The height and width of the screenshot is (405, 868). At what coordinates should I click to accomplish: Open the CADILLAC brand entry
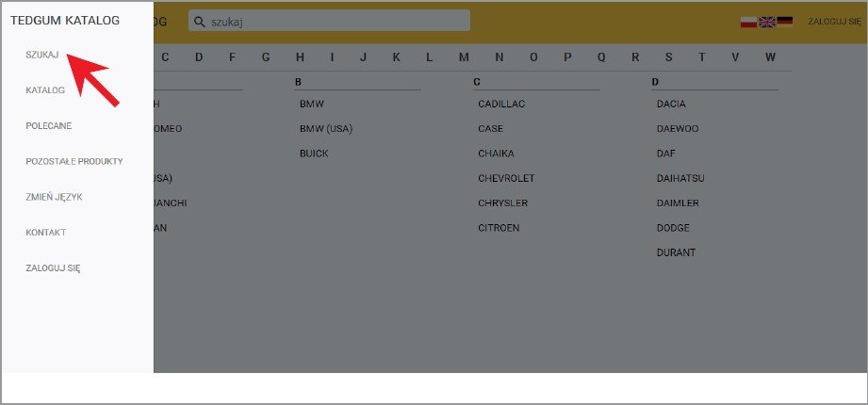[501, 104]
